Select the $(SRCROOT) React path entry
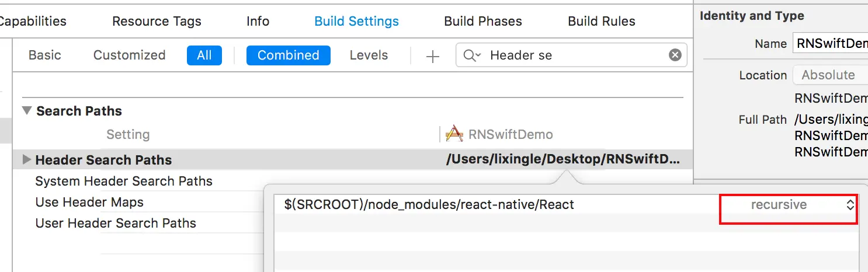The height and width of the screenshot is (272, 868). (x=429, y=205)
